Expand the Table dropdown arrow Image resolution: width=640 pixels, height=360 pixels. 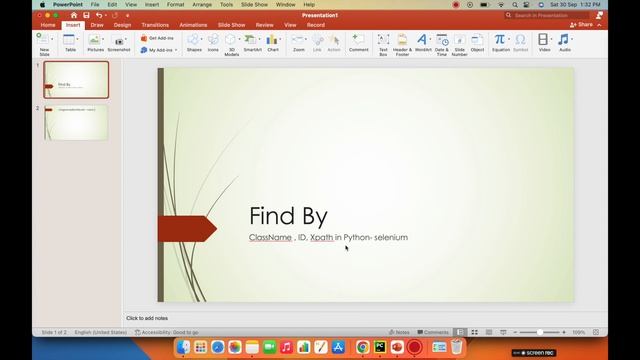coord(78,39)
